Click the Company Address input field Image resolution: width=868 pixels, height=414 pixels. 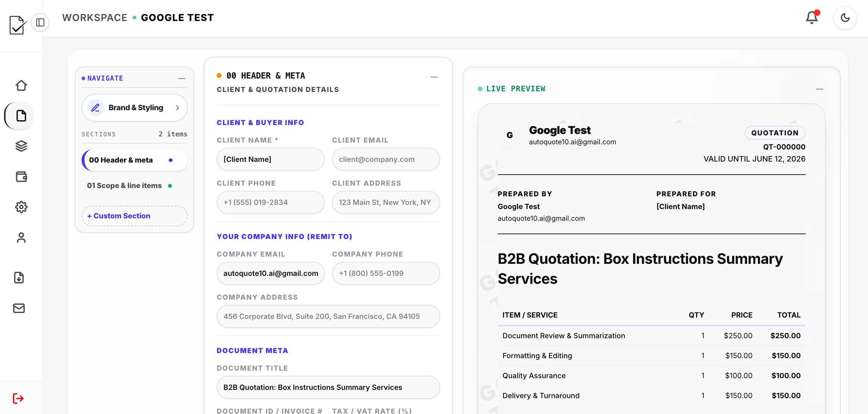pyautogui.click(x=328, y=317)
